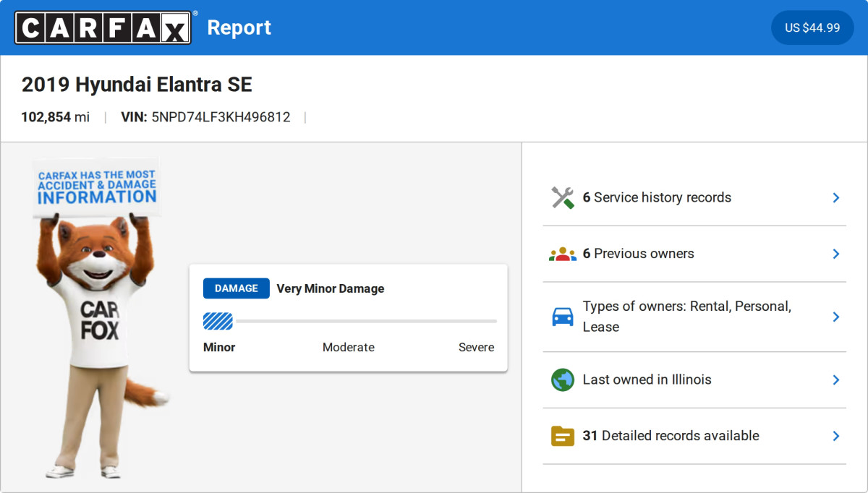Expand Previous owners chevron arrow
Viewport: 868px width, 493px height.
point(835,254)
